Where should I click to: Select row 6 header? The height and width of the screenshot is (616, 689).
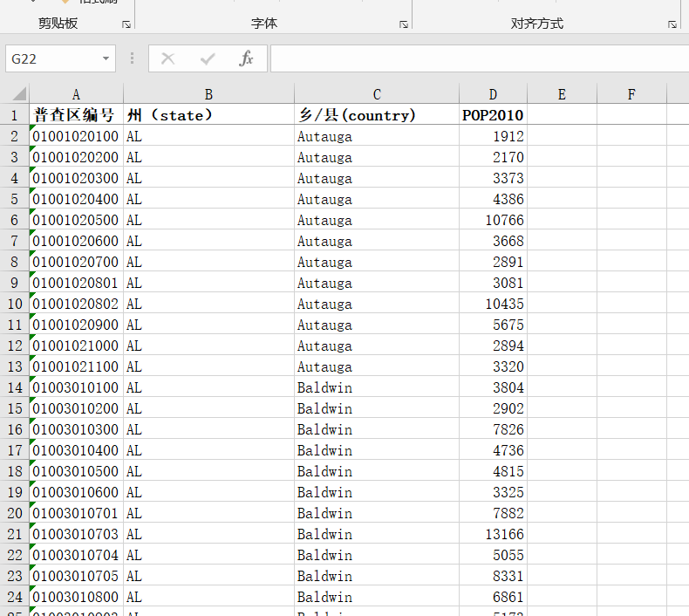15,220
